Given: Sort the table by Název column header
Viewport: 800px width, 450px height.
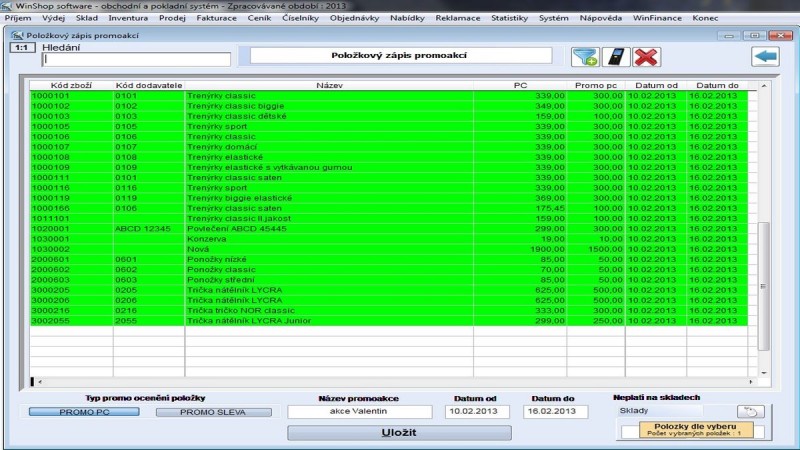Looking at the screenshot, I should click(330, 86).
